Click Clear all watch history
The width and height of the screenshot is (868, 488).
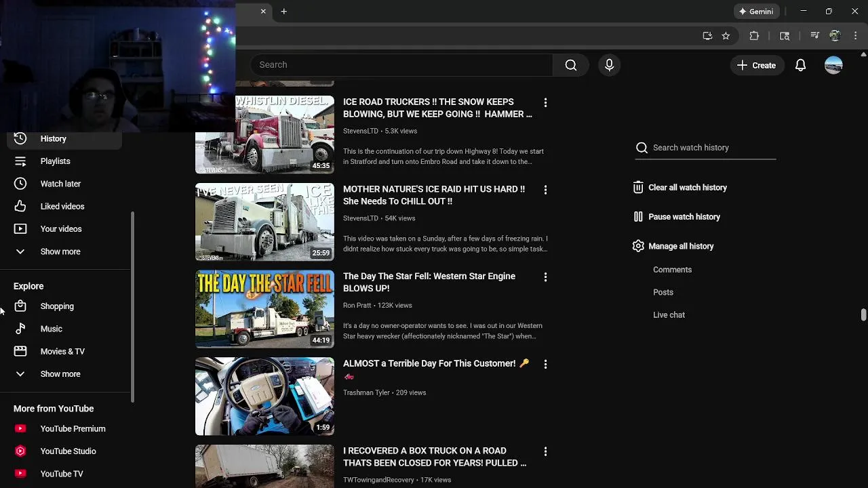pos(688,188)
